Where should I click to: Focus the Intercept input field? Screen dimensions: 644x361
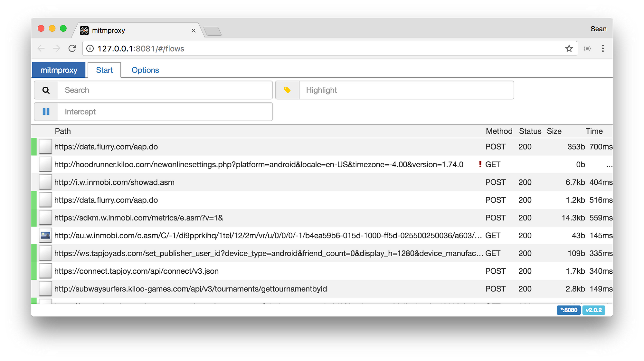(165, 112)
